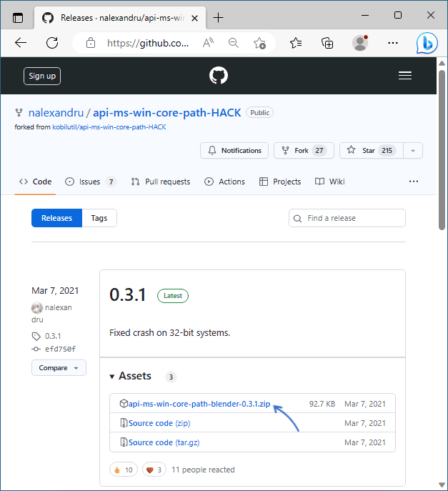Select the Releases view
Image resolution: width=448 pixels, height=491 pixels.
[x=56, y=218]
